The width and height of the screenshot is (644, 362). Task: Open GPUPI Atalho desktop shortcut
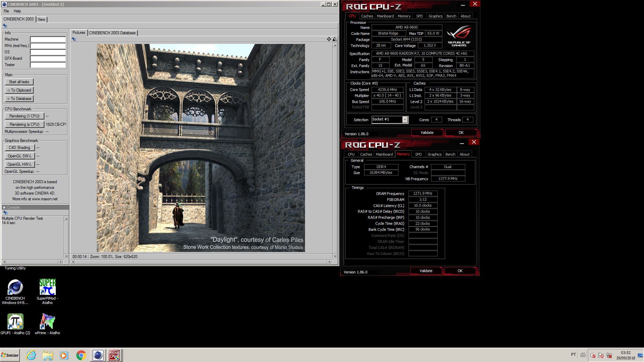15,324
